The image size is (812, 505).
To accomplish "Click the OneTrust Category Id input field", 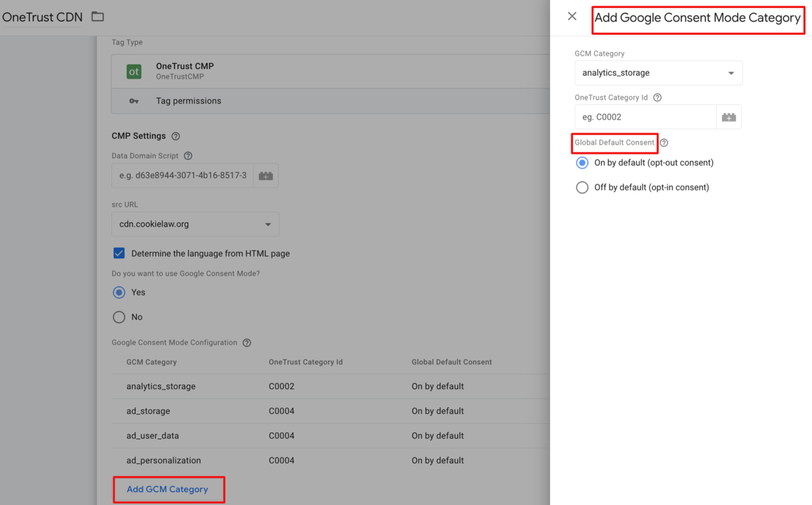I will (645, 117).
